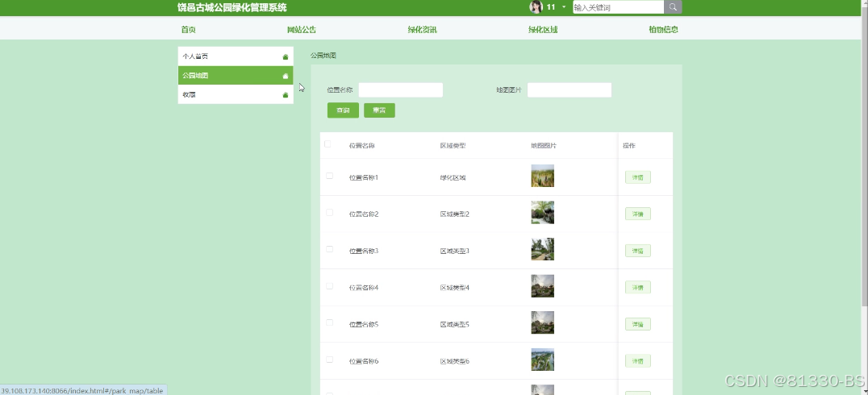Click the search magnifier icon in the header
Screen dimensions: 868x395
pyautogui.click(x=673, y=7)
